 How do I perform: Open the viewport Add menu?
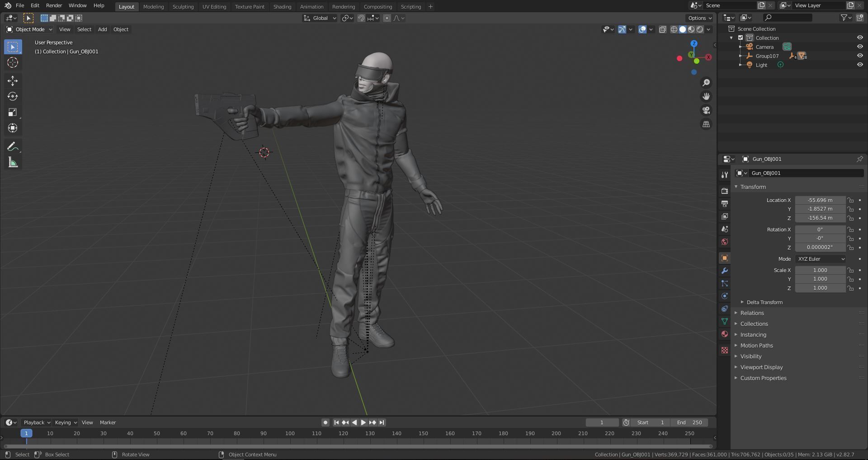pyautogui.click(x=103, y=29)
